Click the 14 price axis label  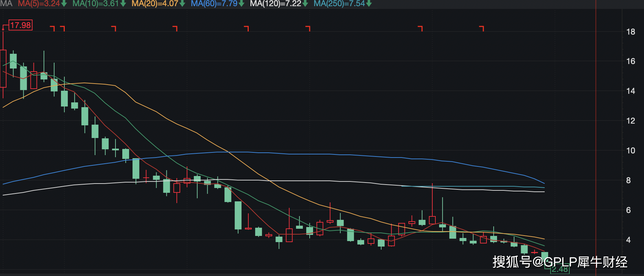click(x=631, y=91)
